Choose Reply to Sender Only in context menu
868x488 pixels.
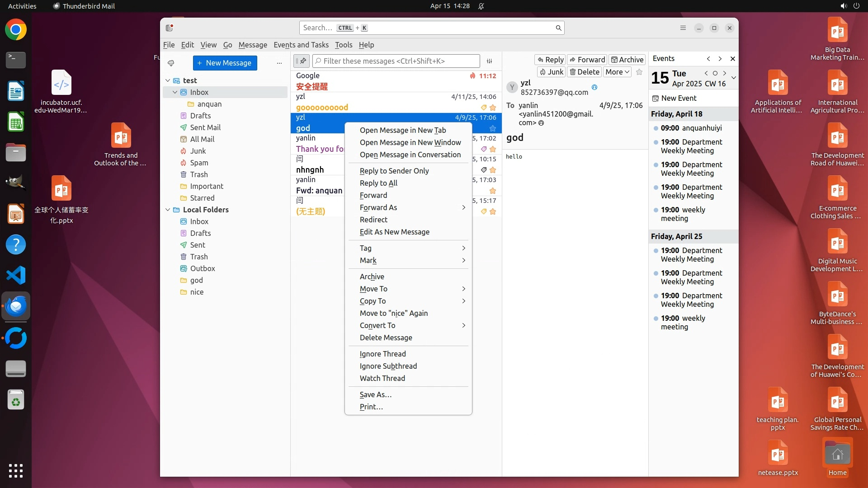[394, 171]
